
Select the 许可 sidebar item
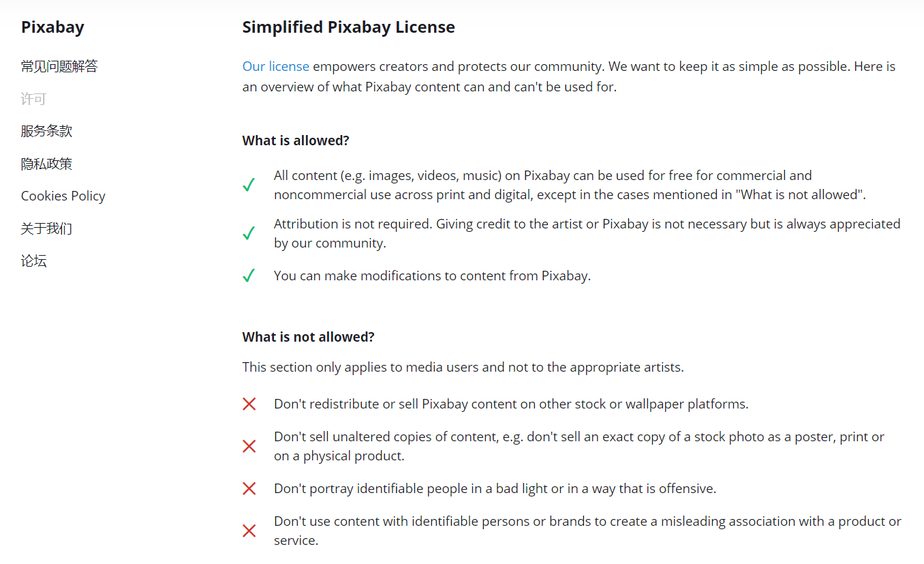33,99
